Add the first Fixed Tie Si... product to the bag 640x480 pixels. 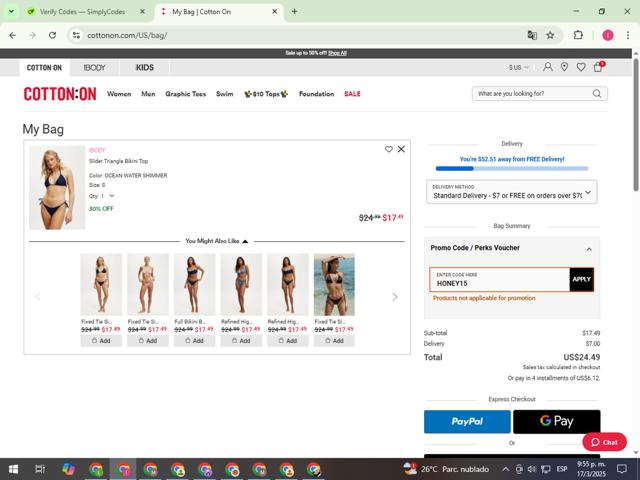click(101, 341)
